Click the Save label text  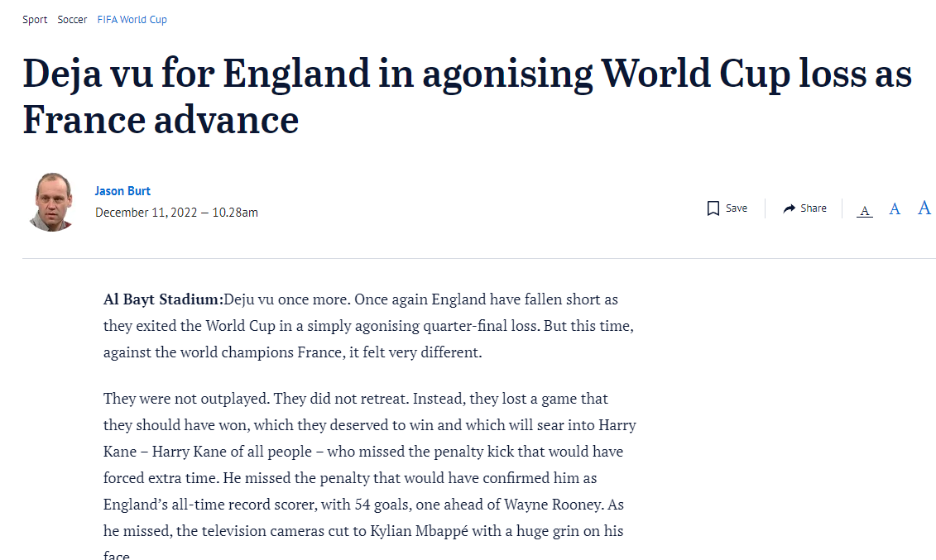tap(737, 208)
